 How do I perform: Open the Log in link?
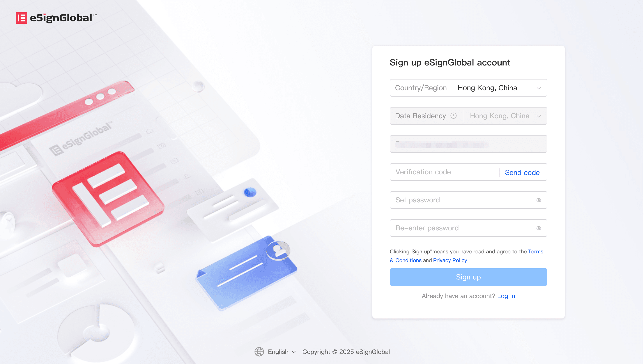pos(506,296)
